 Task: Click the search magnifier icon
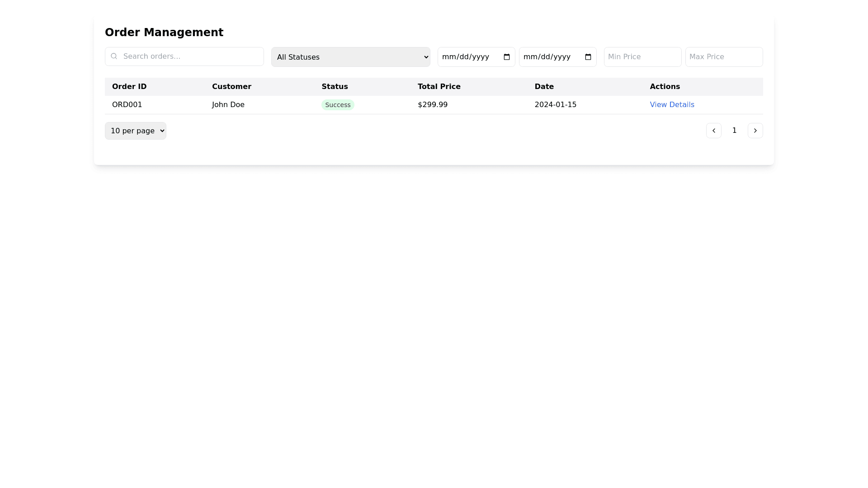tap(114, 56)
